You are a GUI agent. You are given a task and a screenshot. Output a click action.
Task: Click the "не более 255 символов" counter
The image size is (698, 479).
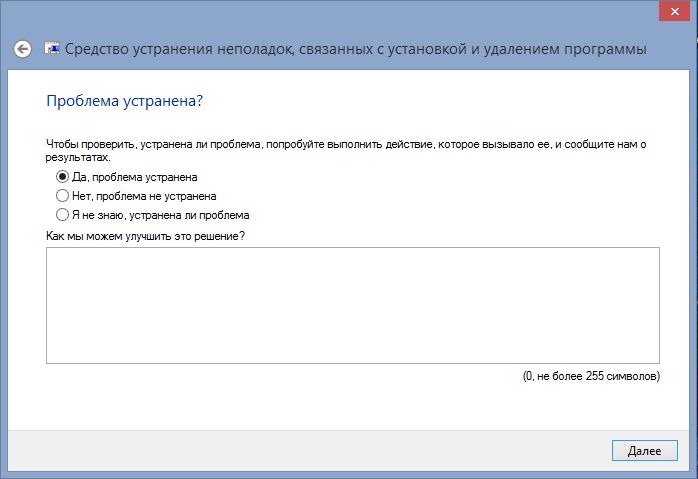(x=591, y=377)
